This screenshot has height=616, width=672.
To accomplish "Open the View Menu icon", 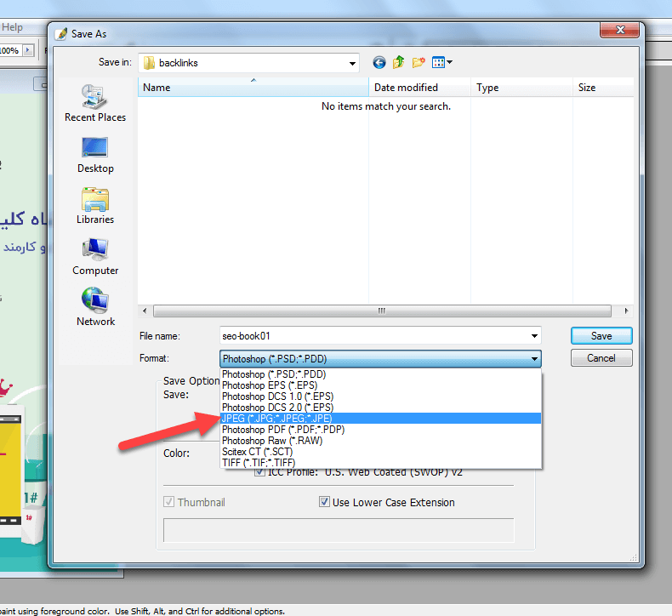I will 442,62.
